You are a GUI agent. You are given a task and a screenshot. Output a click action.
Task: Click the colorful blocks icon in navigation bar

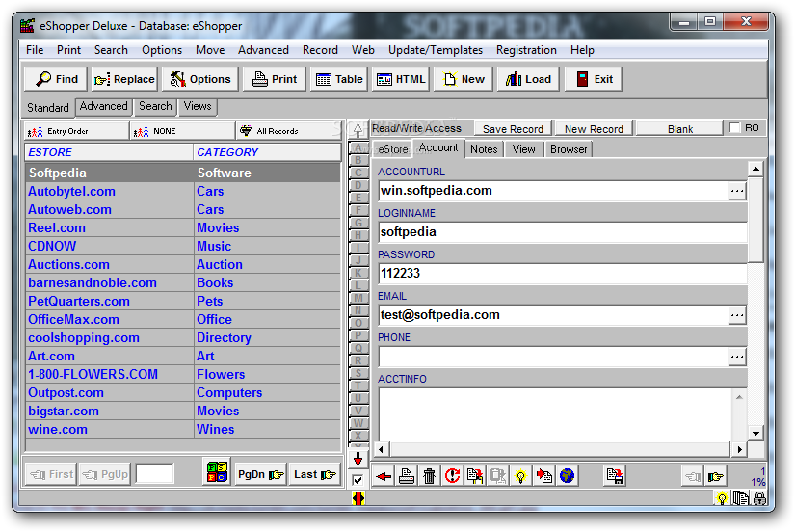[217, 472]
